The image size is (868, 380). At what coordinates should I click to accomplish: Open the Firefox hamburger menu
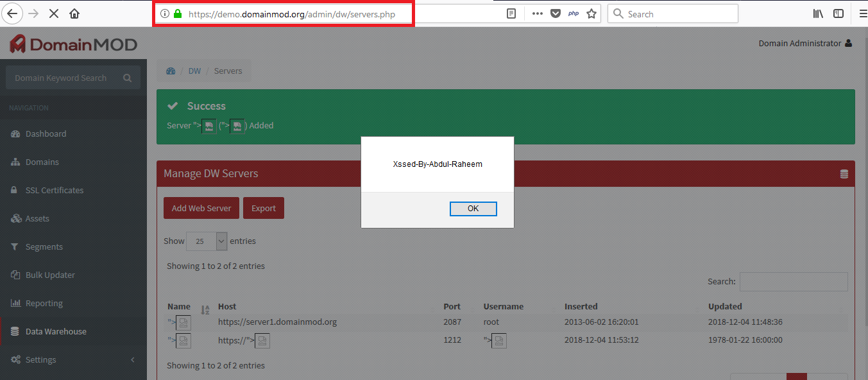pos(863,13)
